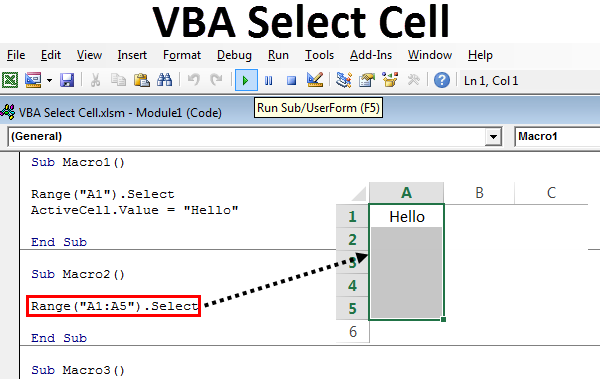Open the Tools menu
The image size is (600, 379).
[x=319, y=55]
